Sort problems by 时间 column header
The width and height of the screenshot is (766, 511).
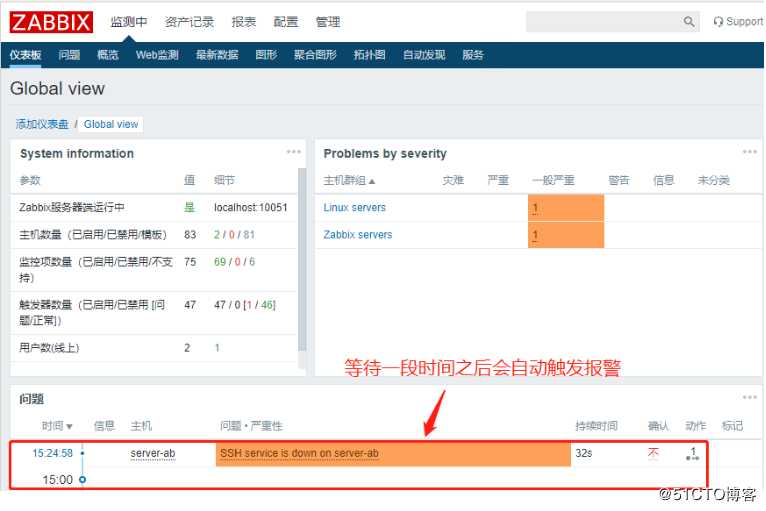(x=57, y=426)
